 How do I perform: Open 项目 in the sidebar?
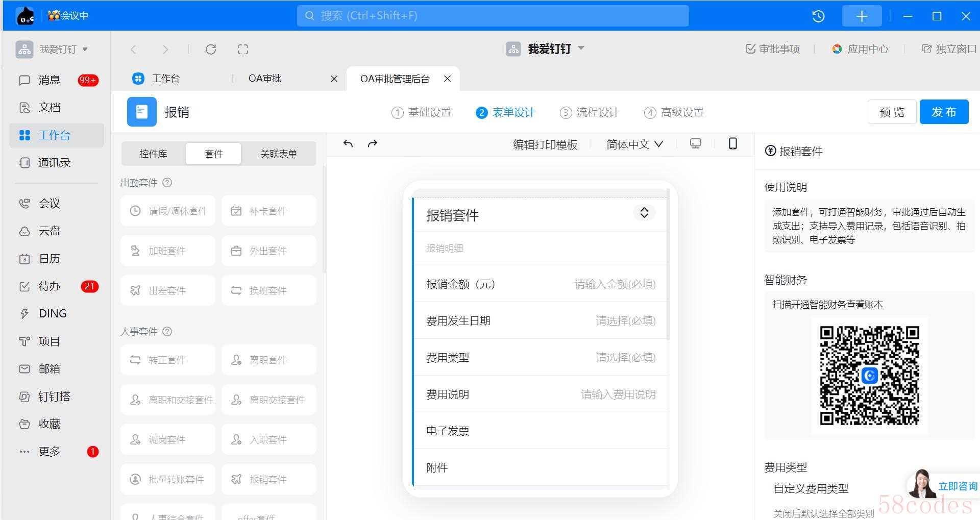tap(57, 341)
